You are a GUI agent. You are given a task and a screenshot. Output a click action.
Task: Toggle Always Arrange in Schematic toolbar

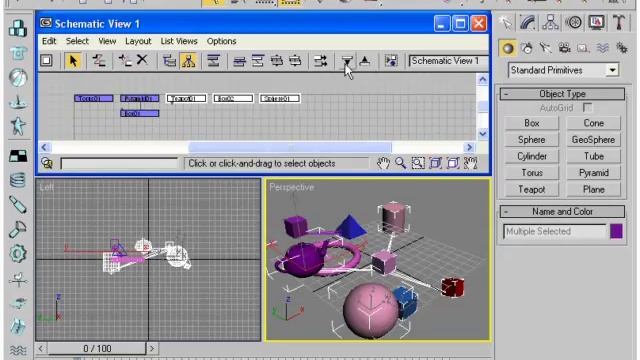pos(213,61)
